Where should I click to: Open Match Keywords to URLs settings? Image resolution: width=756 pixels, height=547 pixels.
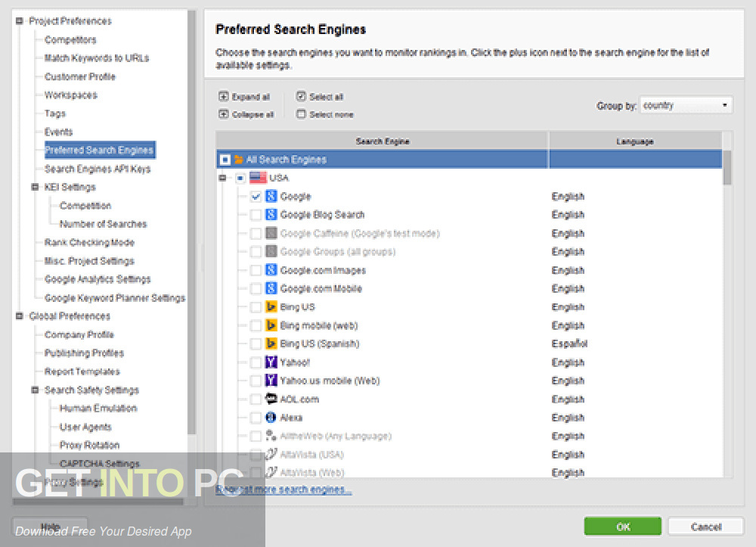click(97, 58)
